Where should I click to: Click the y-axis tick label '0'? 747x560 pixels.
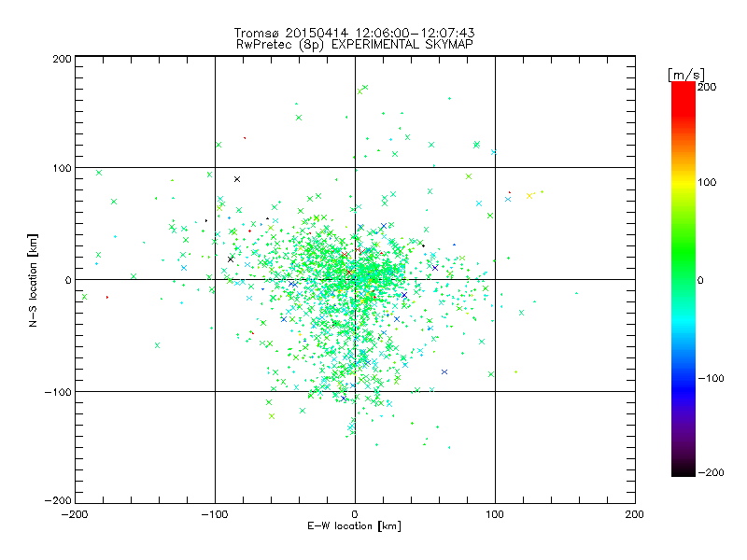(x=68, y=280)
